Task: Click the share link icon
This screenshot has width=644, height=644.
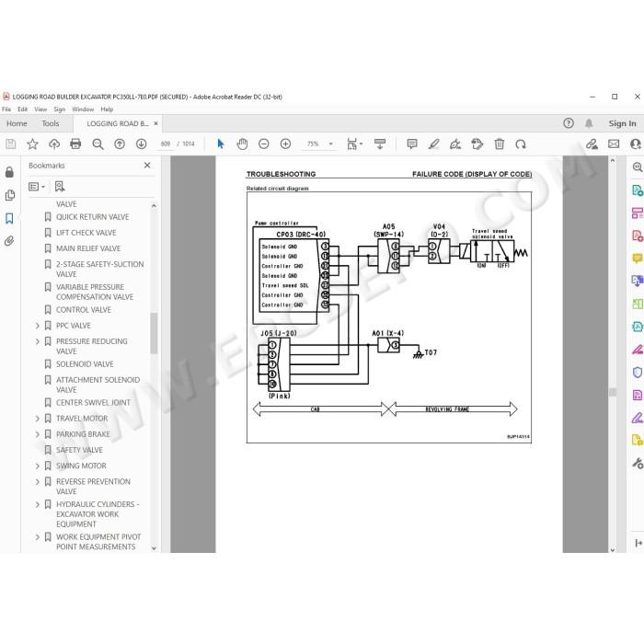Action: [x=592, y=144]
